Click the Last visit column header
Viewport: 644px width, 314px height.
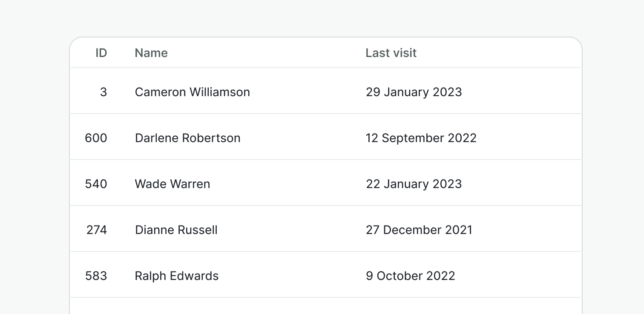[x=391, y=53]
